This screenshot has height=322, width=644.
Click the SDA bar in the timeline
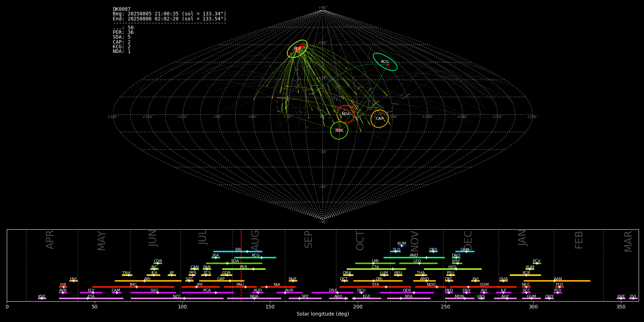234,263
